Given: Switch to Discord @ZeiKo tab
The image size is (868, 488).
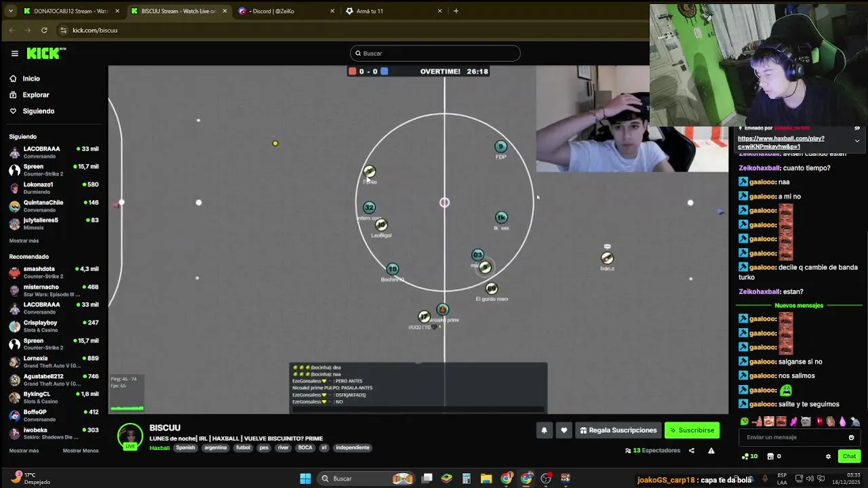Looking at the screenshot, I should (x=287, y=11).
